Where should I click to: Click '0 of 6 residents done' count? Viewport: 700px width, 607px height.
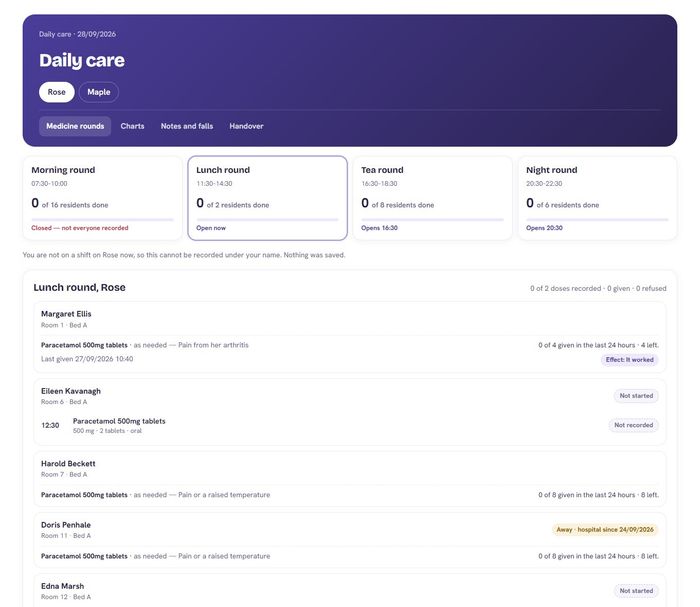coord(562,204)
